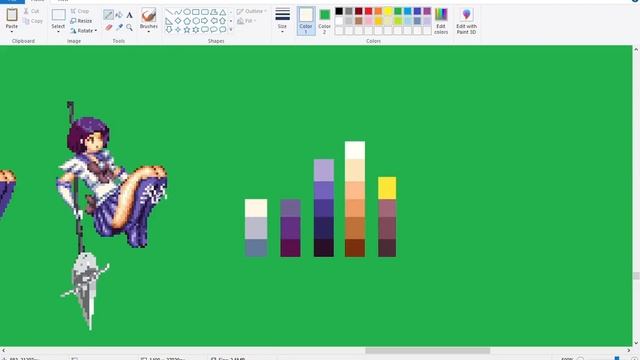
Task: Select the Eraser tool
Action: click(109, 27)
